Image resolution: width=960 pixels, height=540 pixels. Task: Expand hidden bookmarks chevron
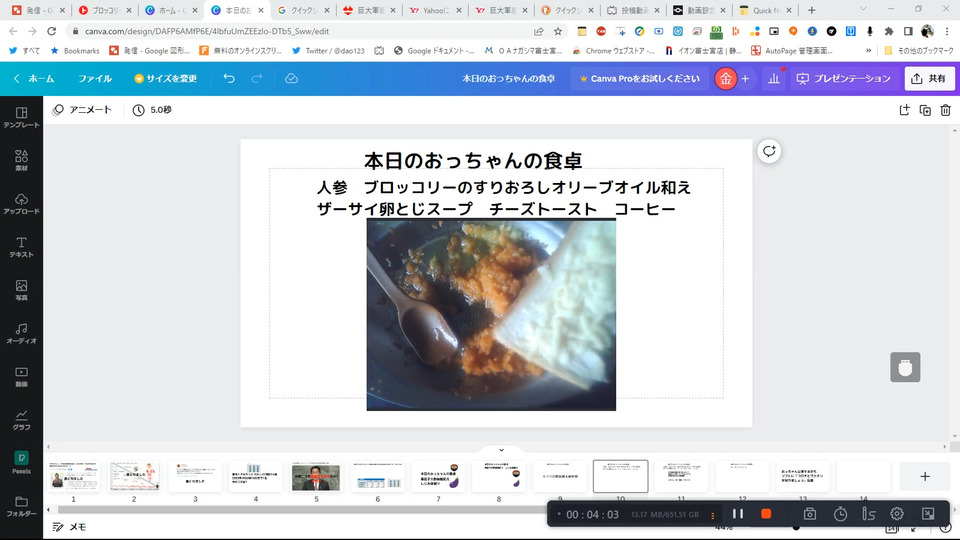[x=868, y=51]
